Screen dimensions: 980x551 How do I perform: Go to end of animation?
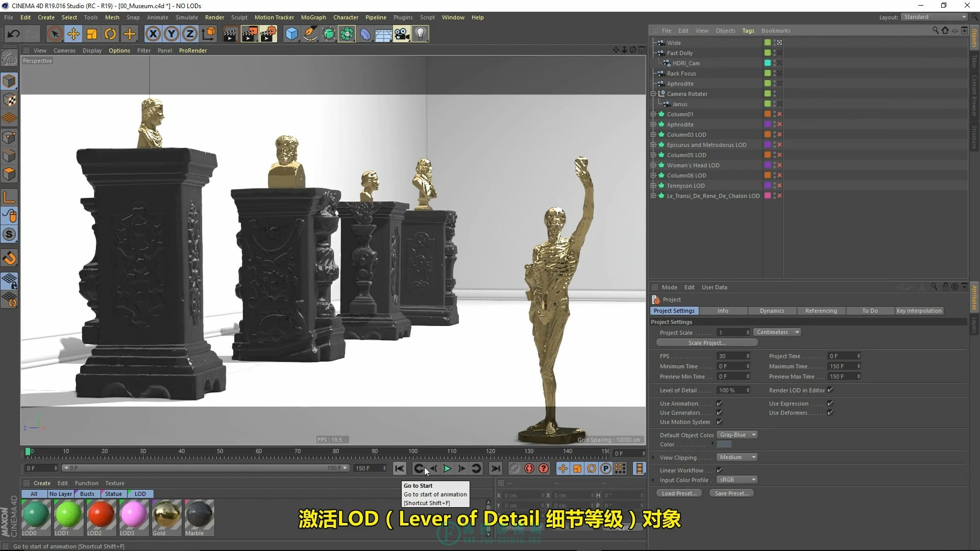[495, 468]
